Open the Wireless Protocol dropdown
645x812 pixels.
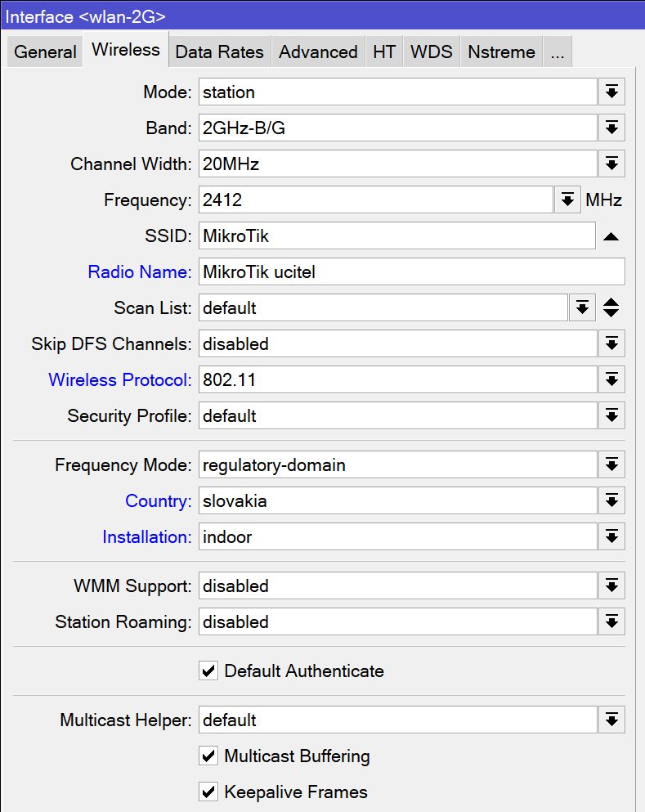point(611,379)
